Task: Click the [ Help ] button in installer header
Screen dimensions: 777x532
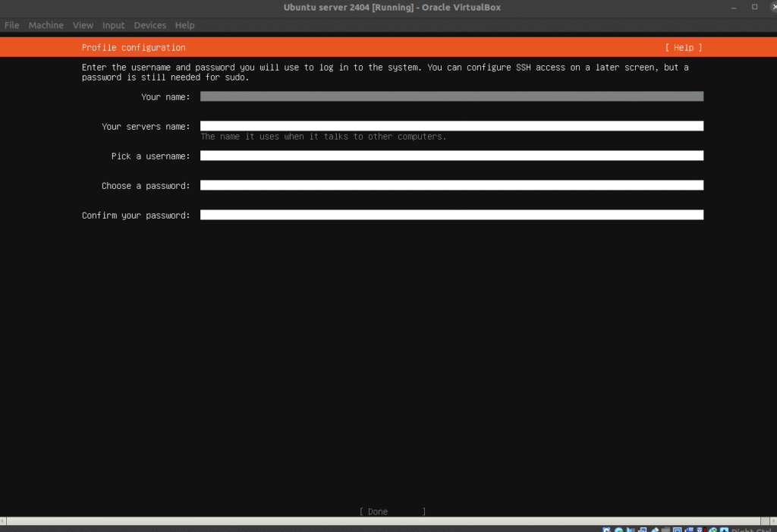Action: point(683,48)
